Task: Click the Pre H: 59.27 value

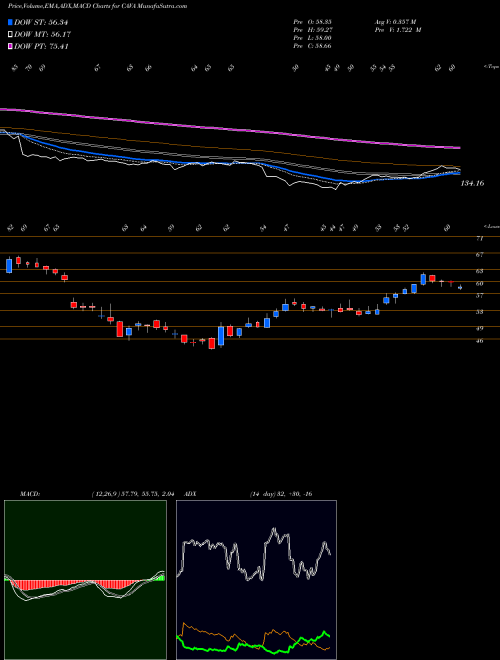Action: [312, 30]
